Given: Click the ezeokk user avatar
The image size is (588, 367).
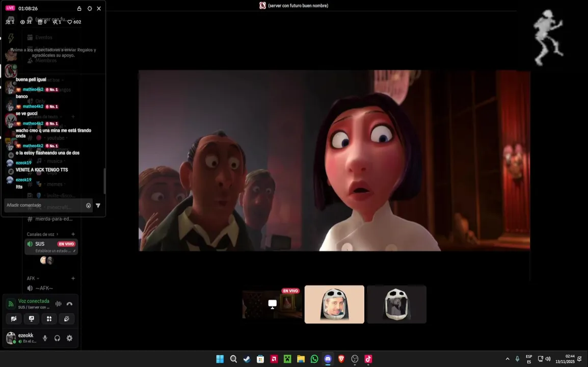Looking at the screenshot, I should coord(11,338).
